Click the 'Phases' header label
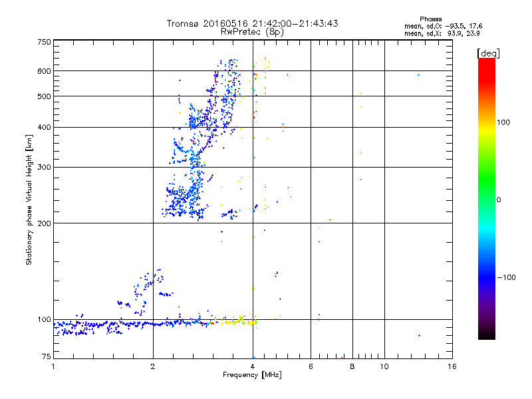This screenshot has height=399, width=532. [x=430, y=19]
